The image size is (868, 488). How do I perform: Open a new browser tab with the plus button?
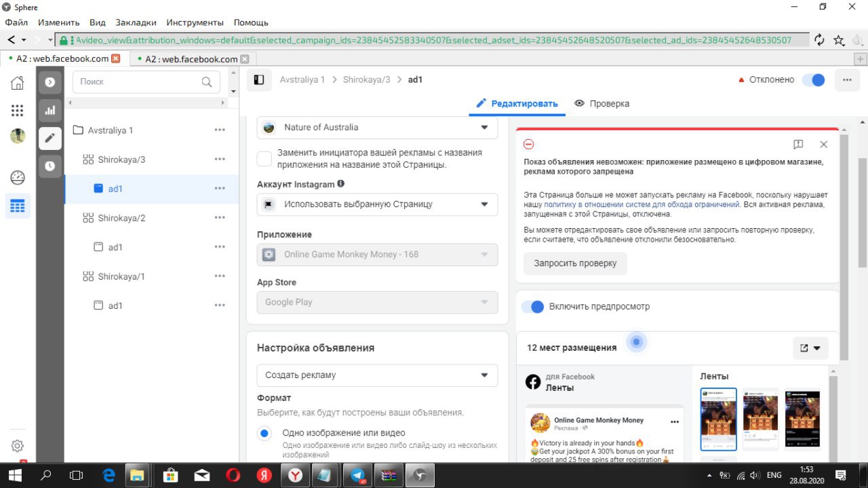tap(861, 59)
